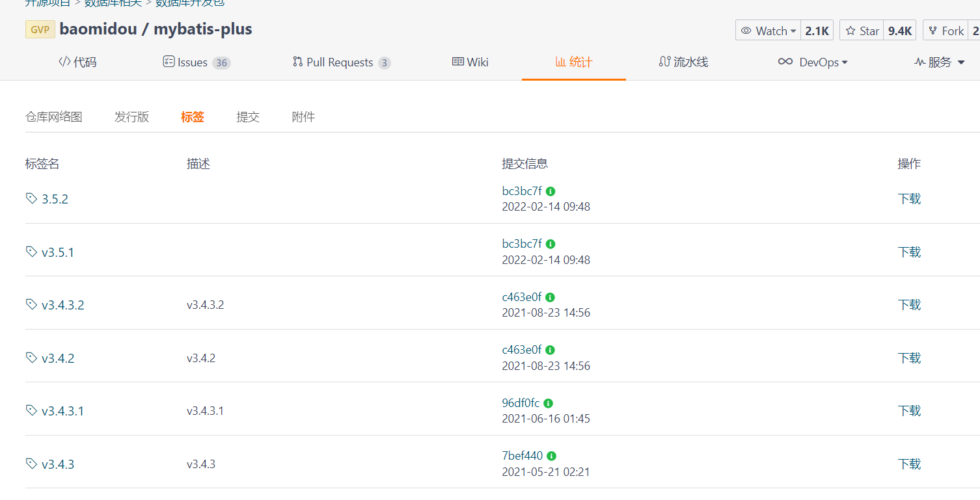The width and height of the screenshot is (980, 500).
Task: Open the mybatis-plus repository link
Action: tap(202, 29)
